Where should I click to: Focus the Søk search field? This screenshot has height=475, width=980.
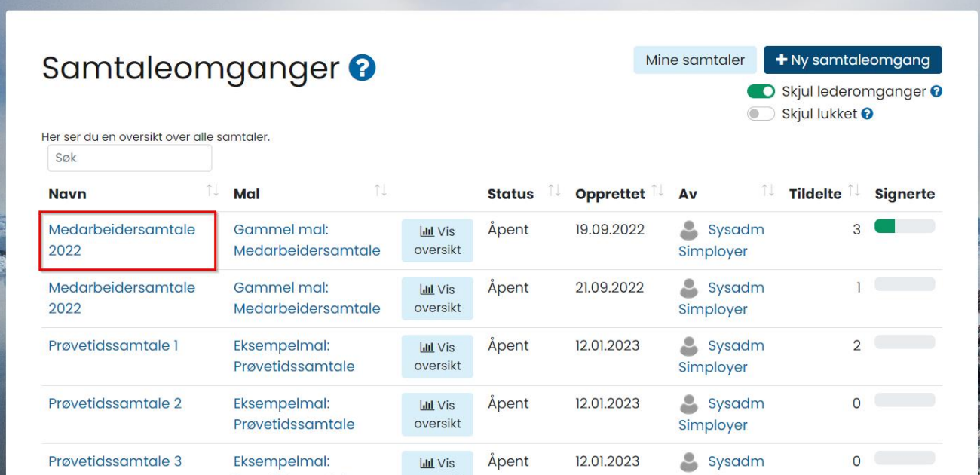[130, 158]
